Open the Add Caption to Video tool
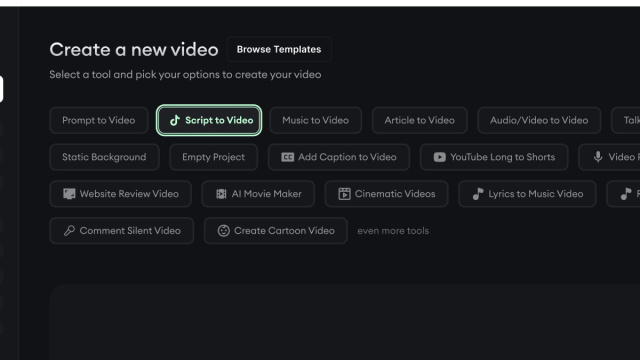The image size is (640, 360). coord(339,157)
